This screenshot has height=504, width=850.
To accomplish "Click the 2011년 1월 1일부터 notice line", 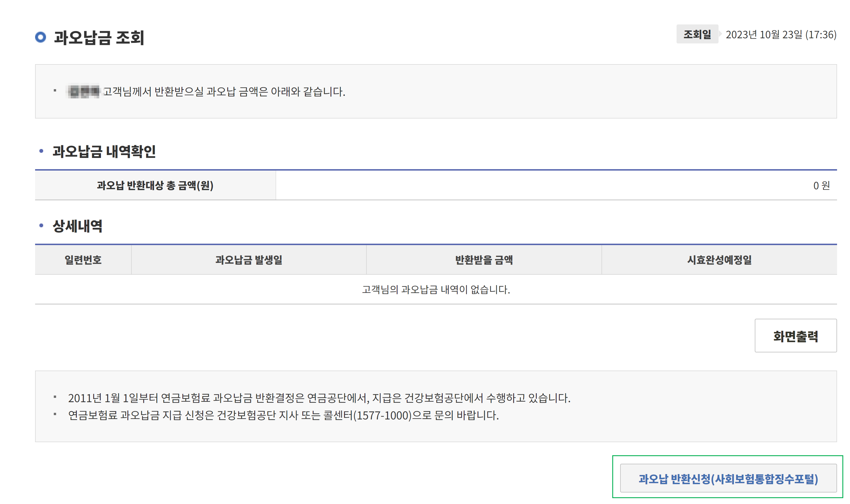I will (x=319, y=398).
